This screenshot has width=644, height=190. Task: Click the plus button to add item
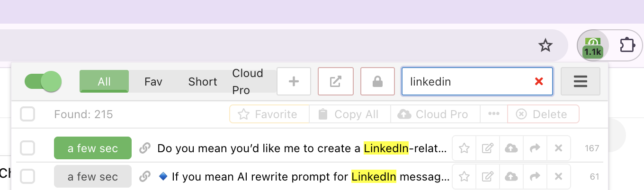(294, 81)
